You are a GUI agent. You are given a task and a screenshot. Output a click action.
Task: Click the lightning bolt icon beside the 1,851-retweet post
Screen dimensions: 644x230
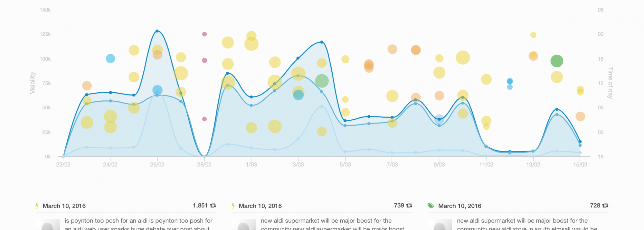pos(37,206)
